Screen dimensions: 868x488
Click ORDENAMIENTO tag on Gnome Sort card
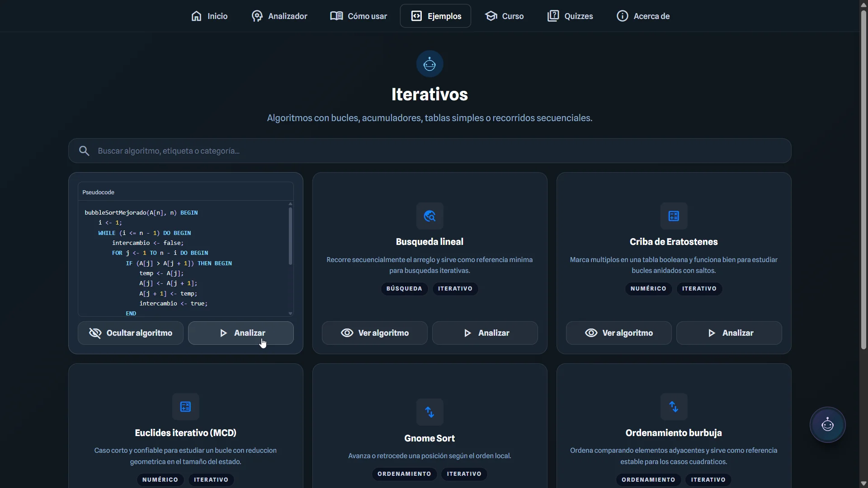coord(404,474)
